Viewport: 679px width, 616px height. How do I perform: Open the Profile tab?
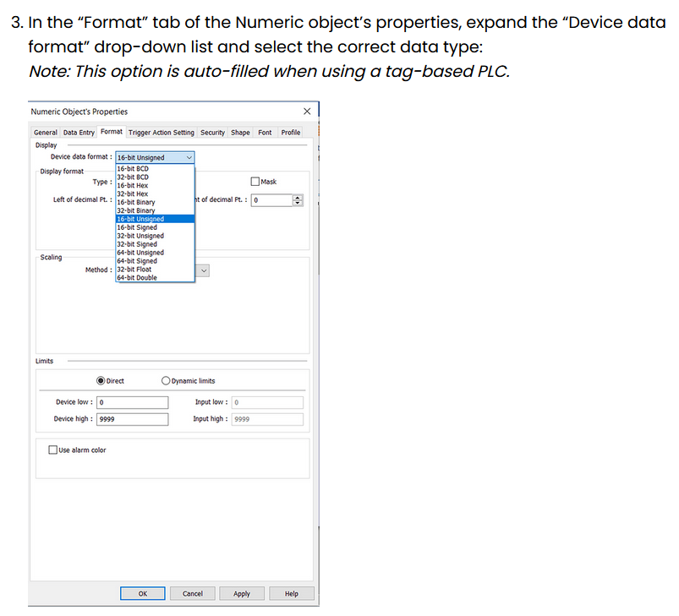[291, 133]
